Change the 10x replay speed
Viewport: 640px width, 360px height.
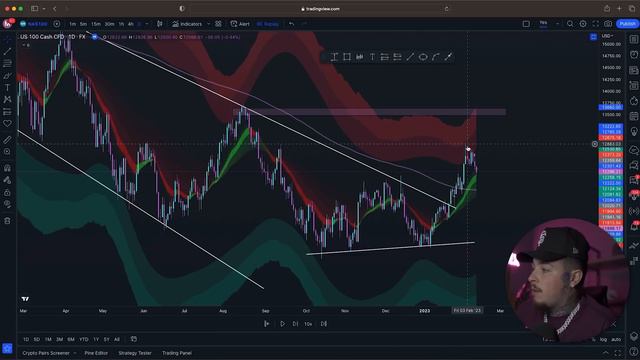click(308, 324)
